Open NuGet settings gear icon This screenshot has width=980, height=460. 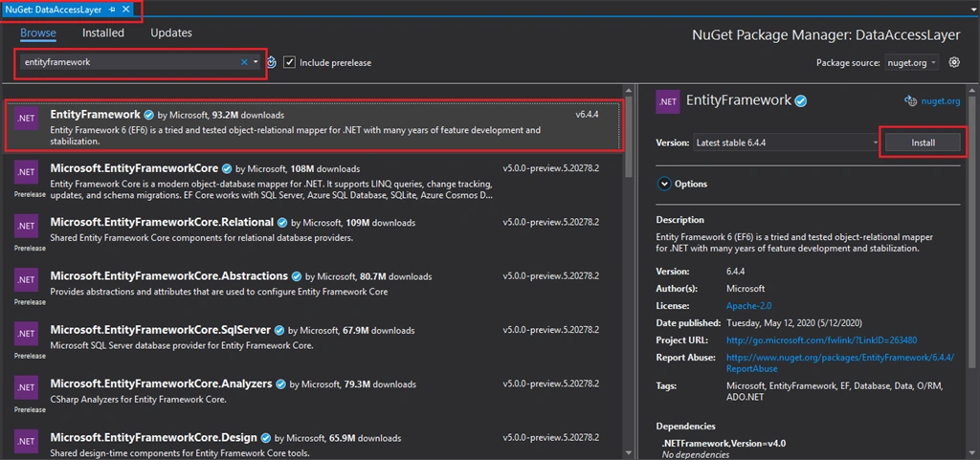pyautogui.click(x=954, y=62)
